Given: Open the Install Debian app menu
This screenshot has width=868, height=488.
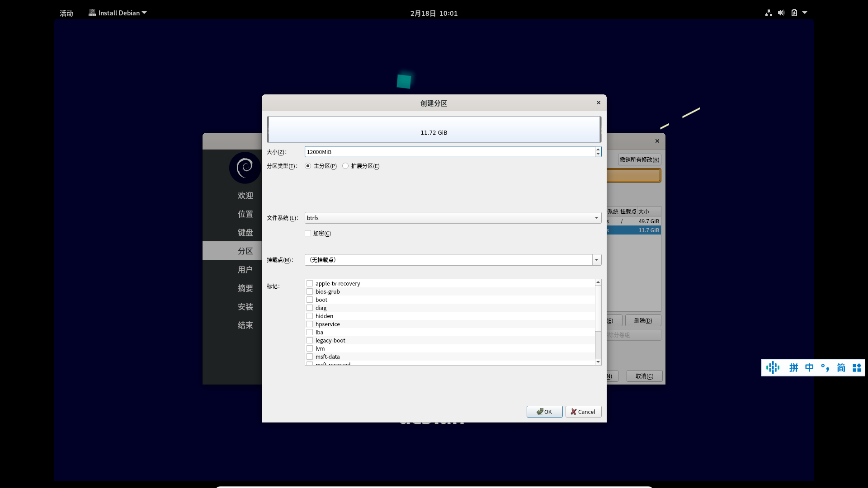Looking at the screenshot, I should [x=118, y=13].
